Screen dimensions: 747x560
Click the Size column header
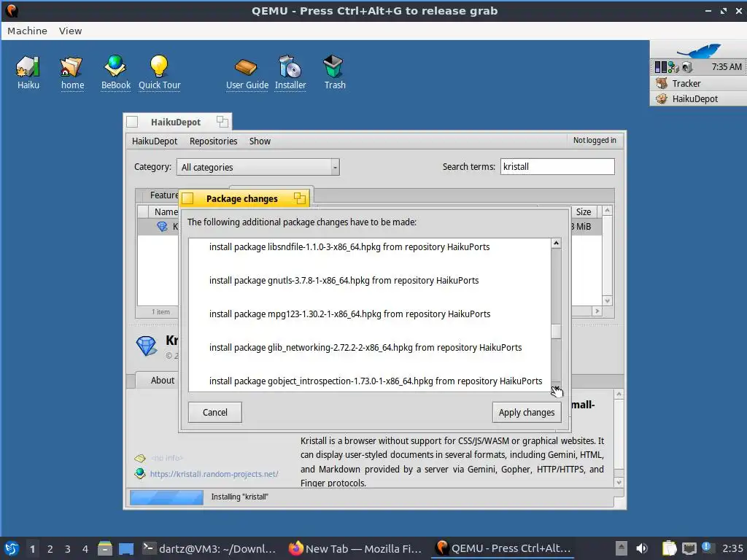coord(584,212)
